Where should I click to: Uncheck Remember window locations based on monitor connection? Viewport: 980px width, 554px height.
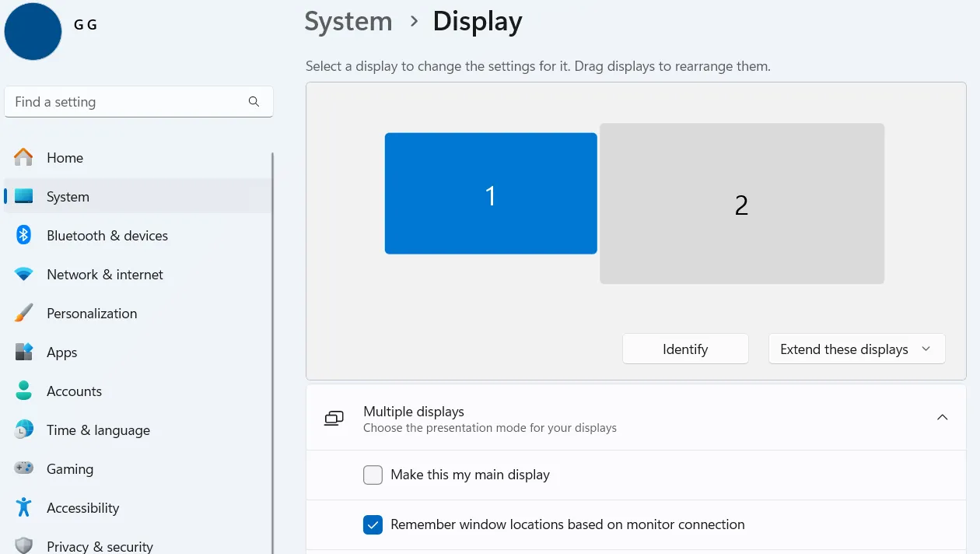coord(373,524)
